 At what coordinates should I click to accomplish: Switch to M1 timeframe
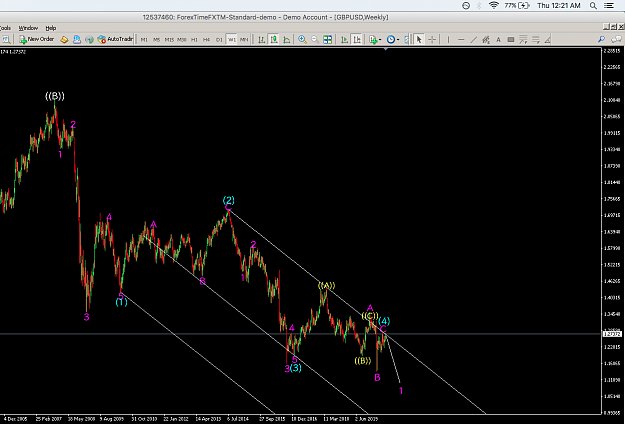coord(144,39)
